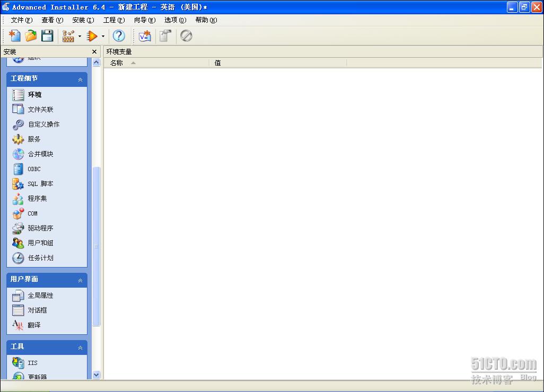Select the 文件关联 icon in sidebar
This screenshot has height=392, width=544.
(x=19, y=109)
